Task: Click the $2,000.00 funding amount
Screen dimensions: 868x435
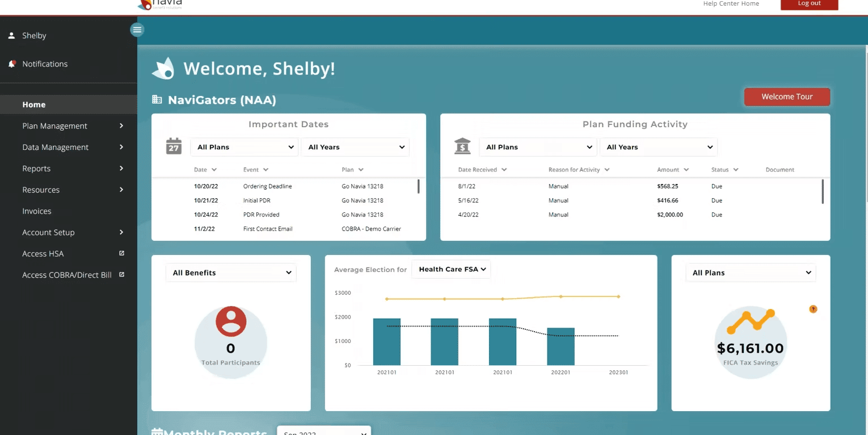Action: click(670, 215)
